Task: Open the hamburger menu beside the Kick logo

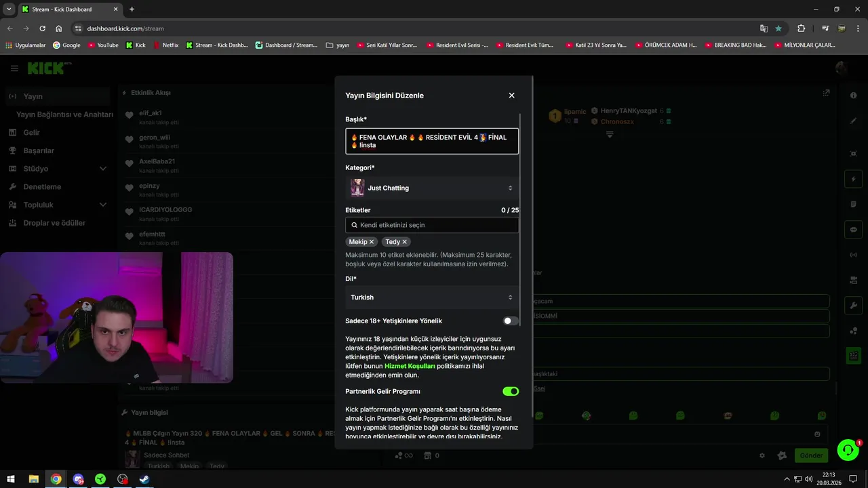Action: pos(14,68)
